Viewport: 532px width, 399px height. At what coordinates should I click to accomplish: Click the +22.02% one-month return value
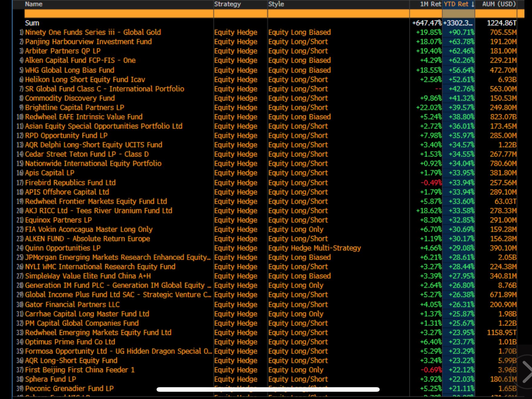tap(429, 108)
